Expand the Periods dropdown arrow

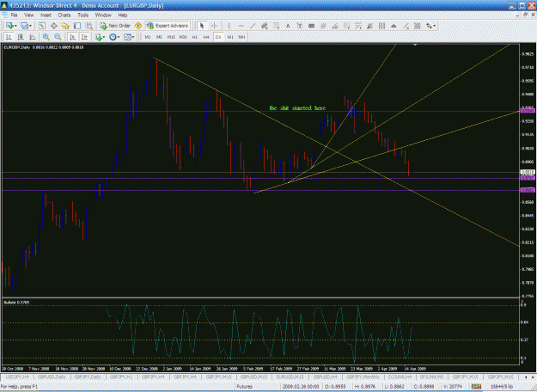[x=119, y=37]
